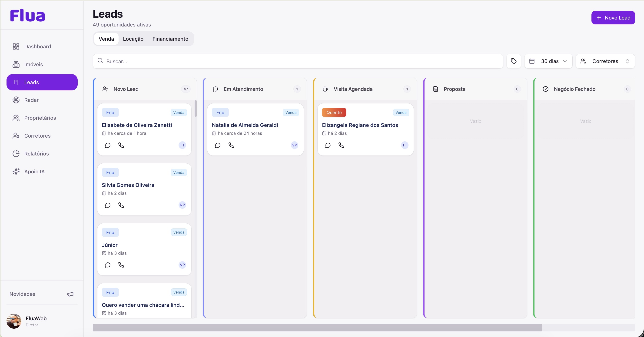Click phone icon on Silvia Gomes Oliveira card

(x=121, y=205)
